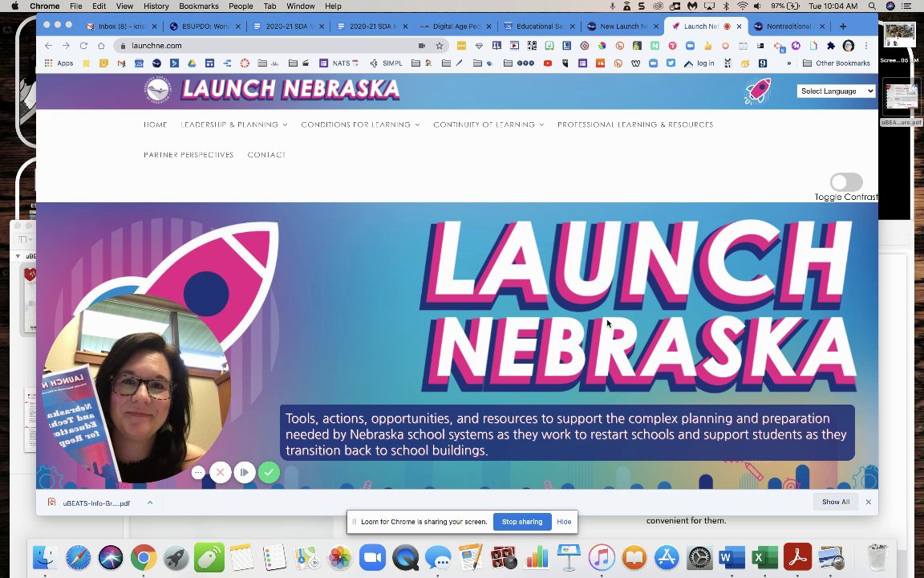Screen dimensions: 924x578
Task: Open Loom recording more options button
Action: 198,472
